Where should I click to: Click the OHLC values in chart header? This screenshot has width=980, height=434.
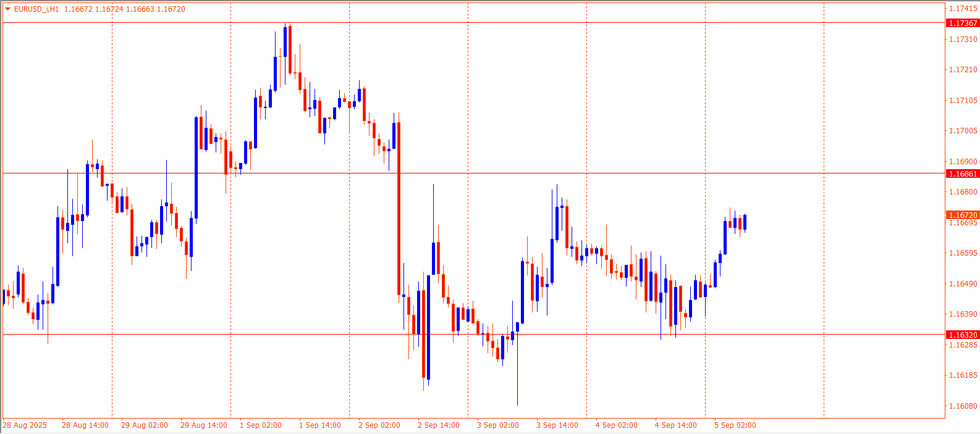click(124, 9)
